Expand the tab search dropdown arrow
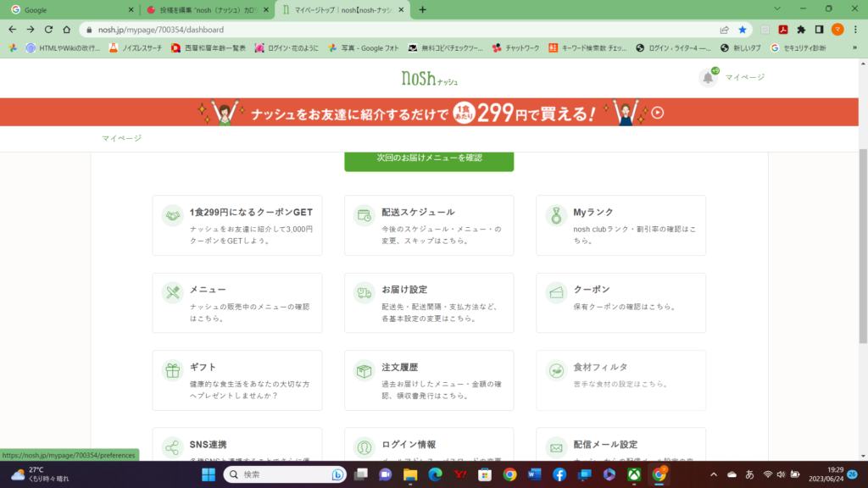Screen dimensions: 868x488 coord(777,9)
